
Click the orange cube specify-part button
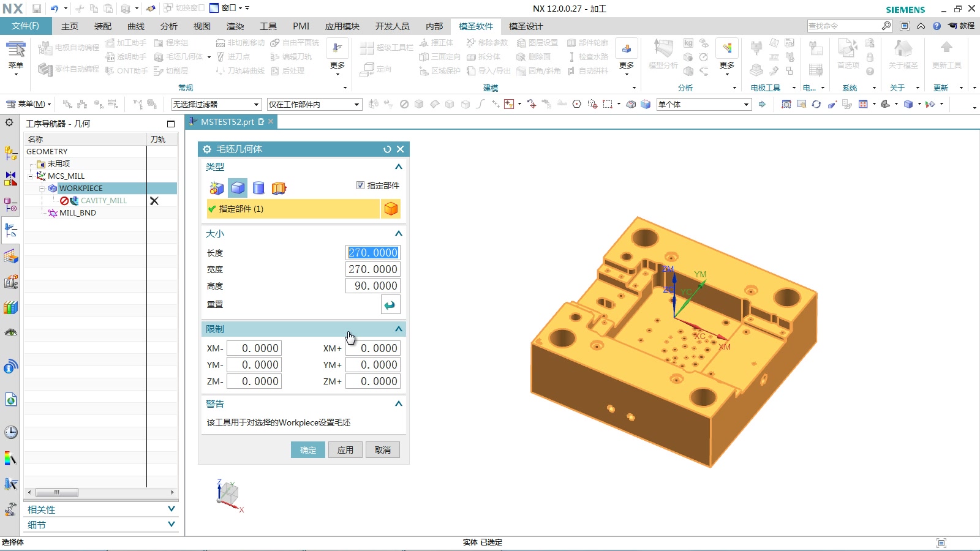391,209
